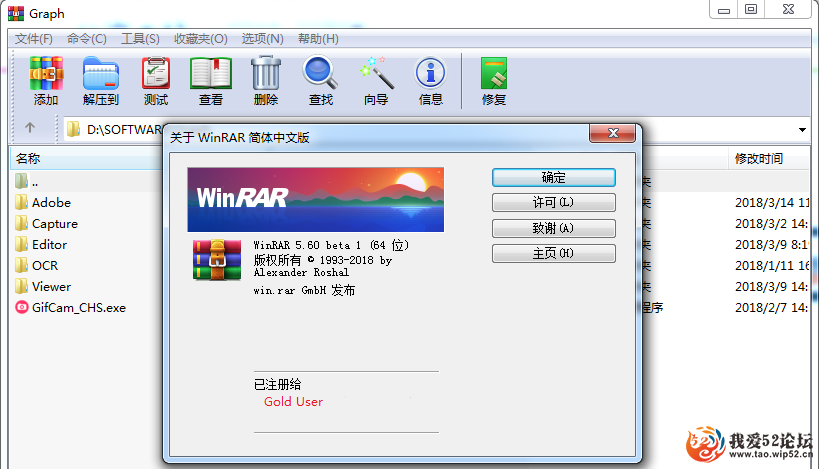Launch the 向导 (Wizard) wand icon
This screenshot has width=820, height=469.
376,73
